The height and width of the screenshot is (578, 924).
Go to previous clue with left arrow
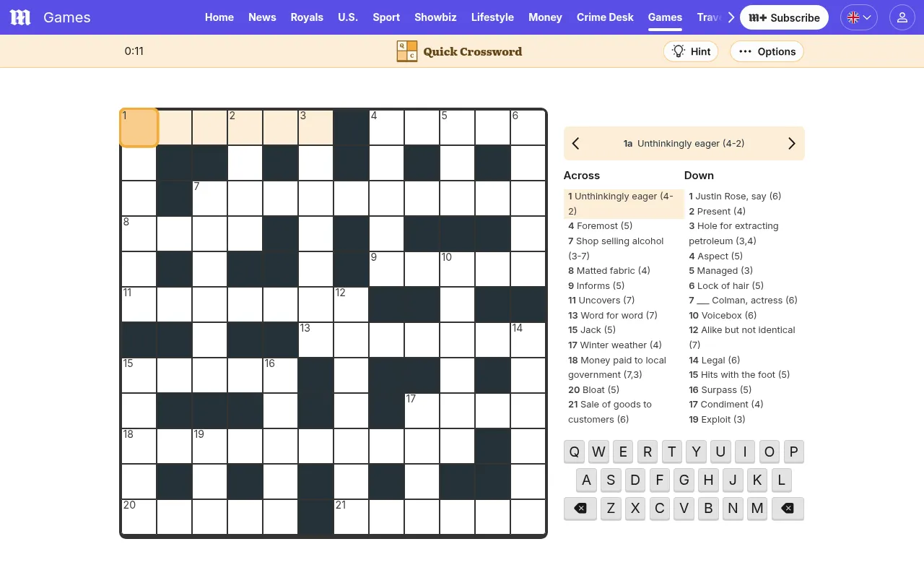(576, 143)
